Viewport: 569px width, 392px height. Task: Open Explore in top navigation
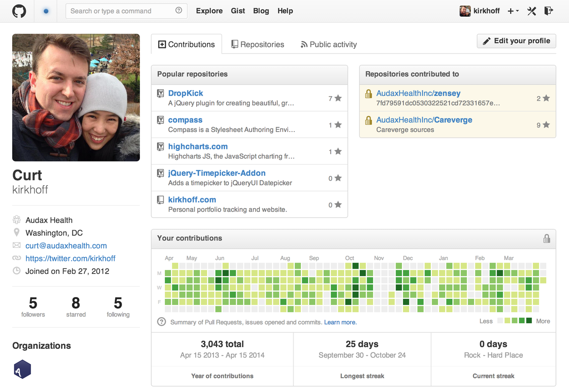(x=209, y=11)
